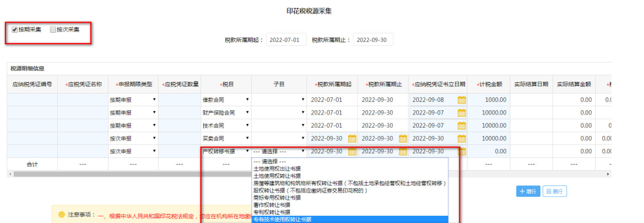644x223 pixels.
Task: Open 申报期限类型 dropdown in 买卖合同 row
Action: (x=132, y=138)
